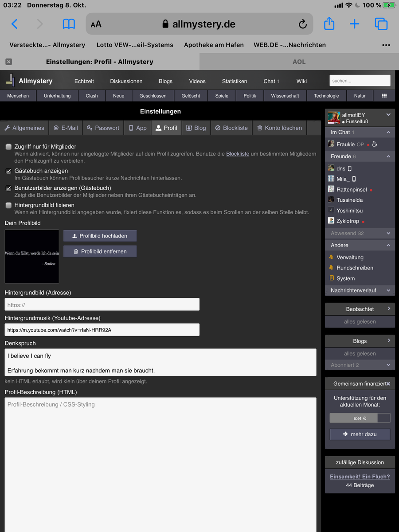Open Konto löschen tab

[x=280, y=128]
